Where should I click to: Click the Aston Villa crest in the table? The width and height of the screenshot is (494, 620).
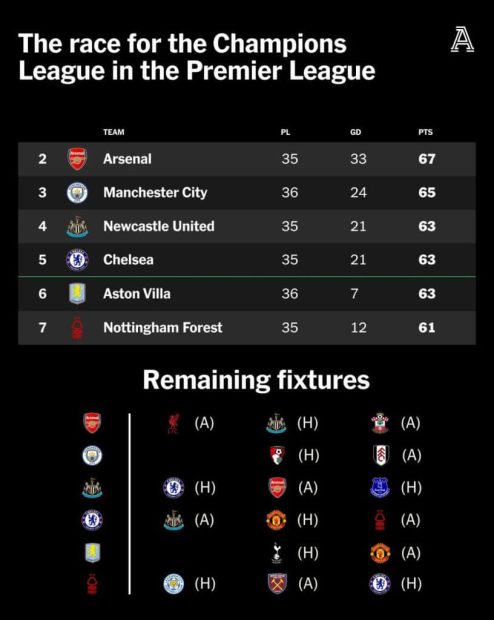[x=77, y=293]
